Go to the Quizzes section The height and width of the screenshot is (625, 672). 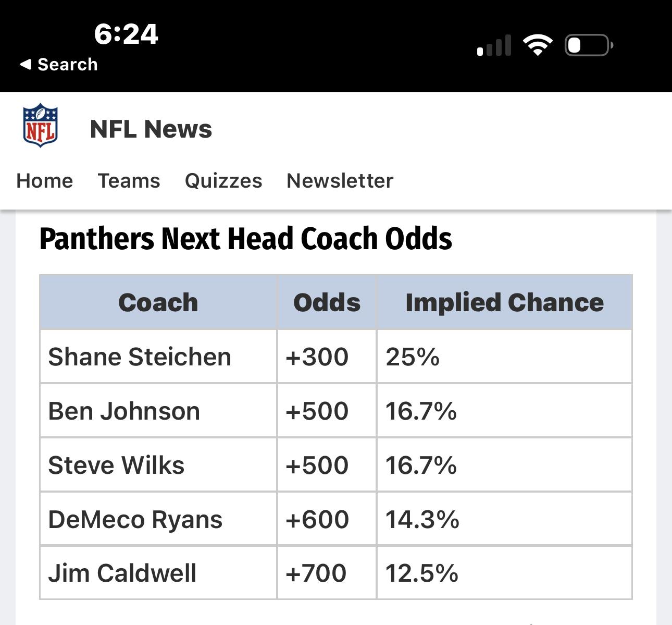coord(223,181)
